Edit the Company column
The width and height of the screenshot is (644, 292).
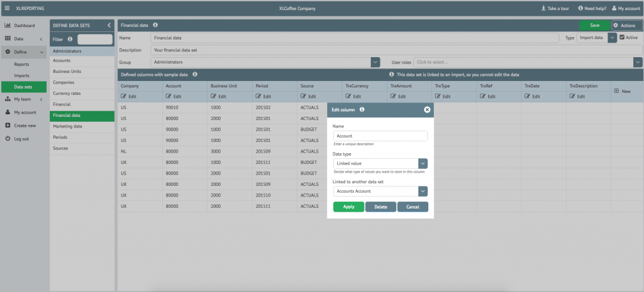click(x=128, y=97)
